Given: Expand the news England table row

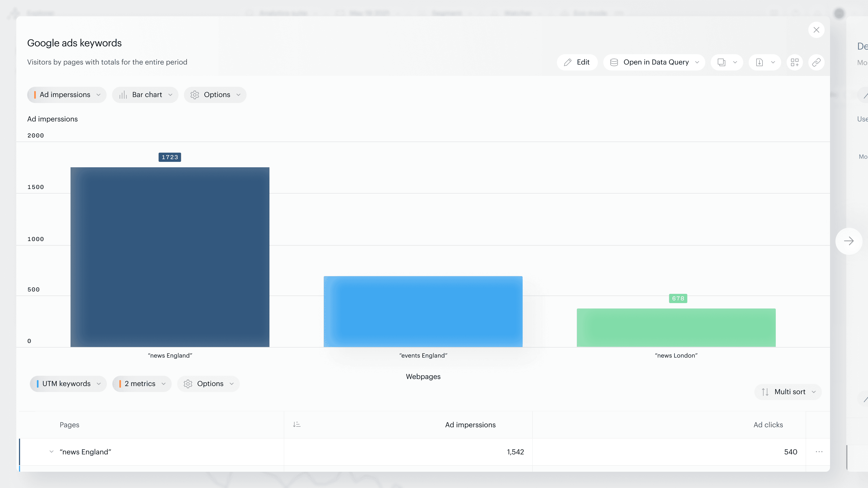Looking at the screenshot, I should pyautogui.click(x=51, y=452).
